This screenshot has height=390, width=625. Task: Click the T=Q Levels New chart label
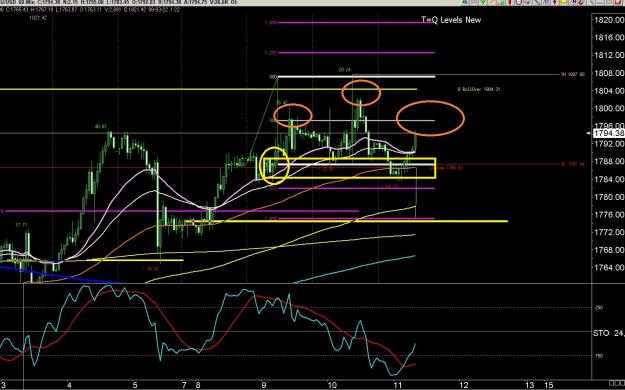[x=451, y=20]
